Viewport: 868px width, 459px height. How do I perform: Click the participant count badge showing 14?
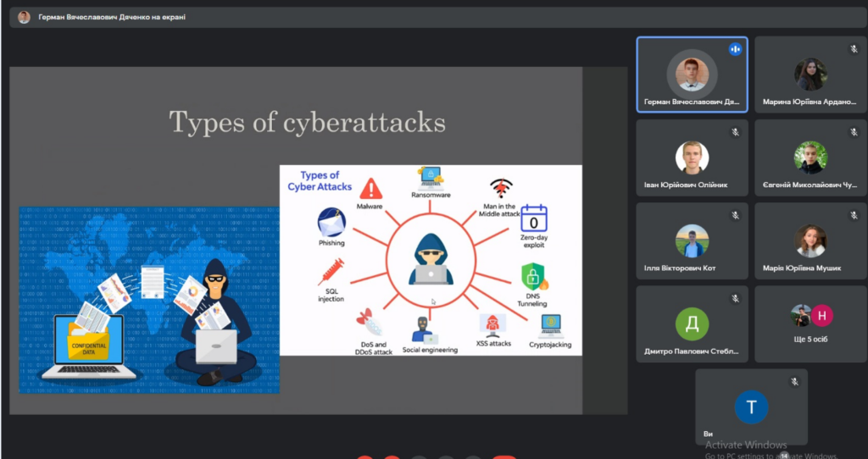(784, 456)
